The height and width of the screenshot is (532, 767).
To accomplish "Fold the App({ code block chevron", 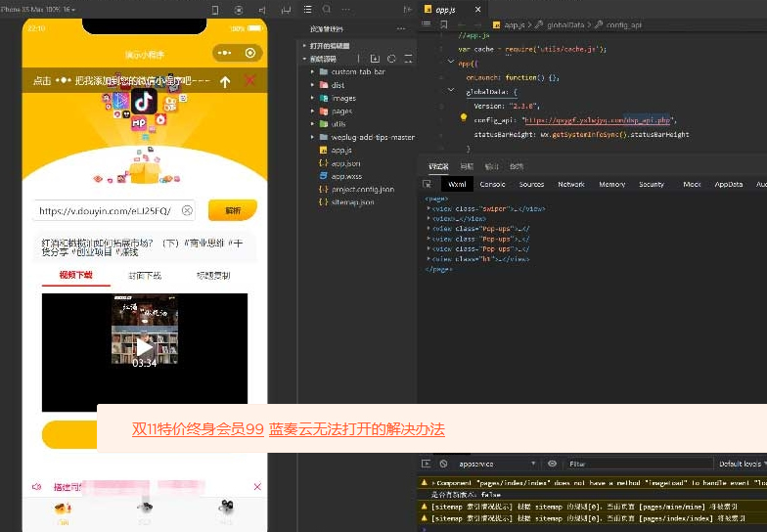I will pos(451,62).
